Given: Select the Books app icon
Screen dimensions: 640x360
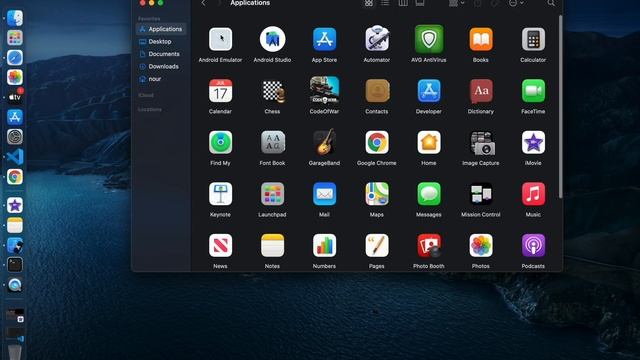Looking at the screenshot, I should (481, 39).
